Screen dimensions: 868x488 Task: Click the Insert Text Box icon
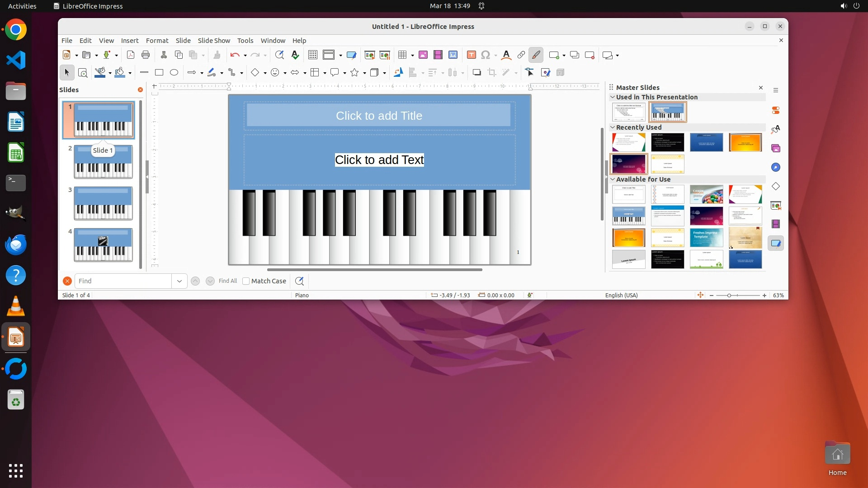coord(471,55)
